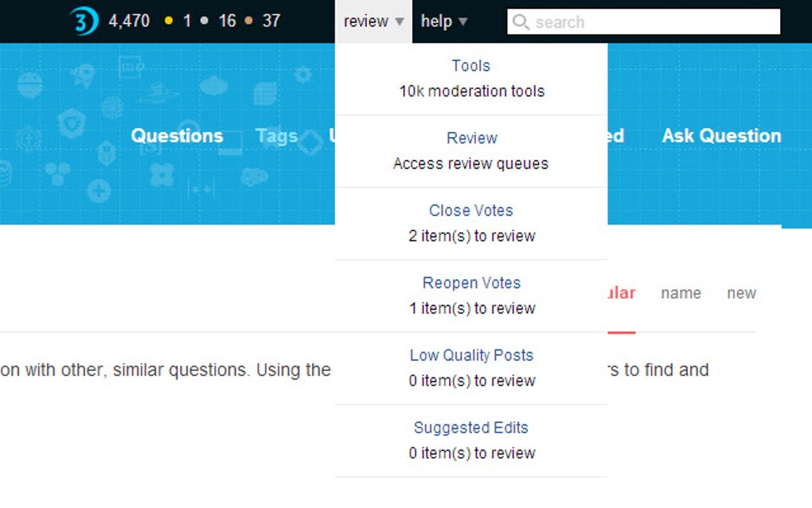812x508 pixels.
Task: Open the Low Quality Posts queue
Action: (x=470, y=355)
